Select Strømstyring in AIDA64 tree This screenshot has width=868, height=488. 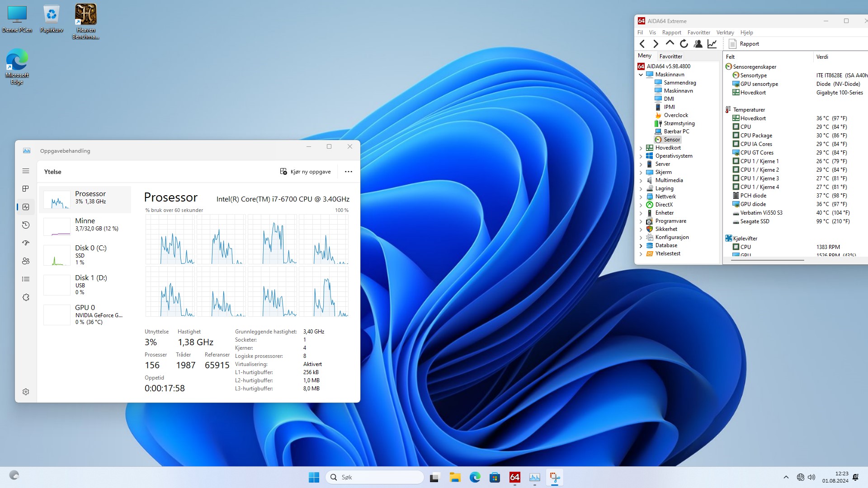tap(679, 123)
